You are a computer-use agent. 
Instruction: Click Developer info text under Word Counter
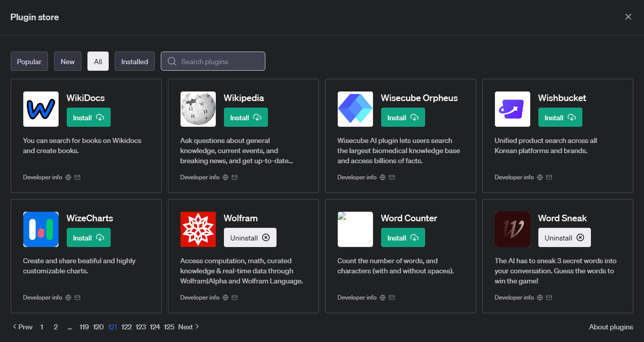coord(357,298)
